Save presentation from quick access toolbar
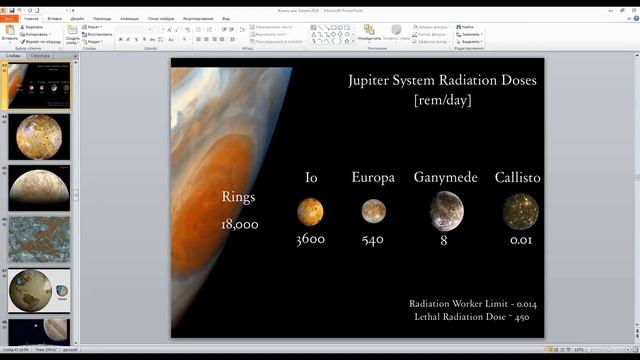This screenshot has width=640, height=360. (12, 11)
